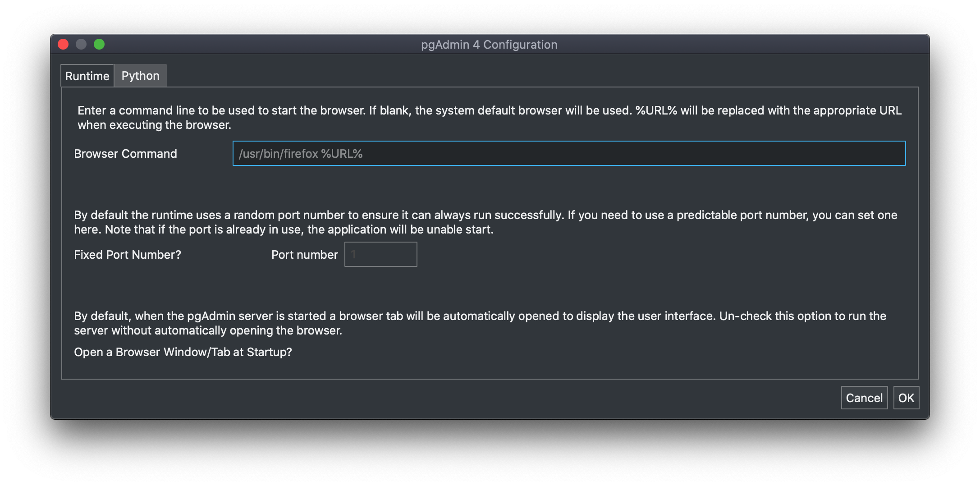This screenshot has width=980, height=486.
Task: Click the Browser Command label
Action: click(x=125, y=153)
